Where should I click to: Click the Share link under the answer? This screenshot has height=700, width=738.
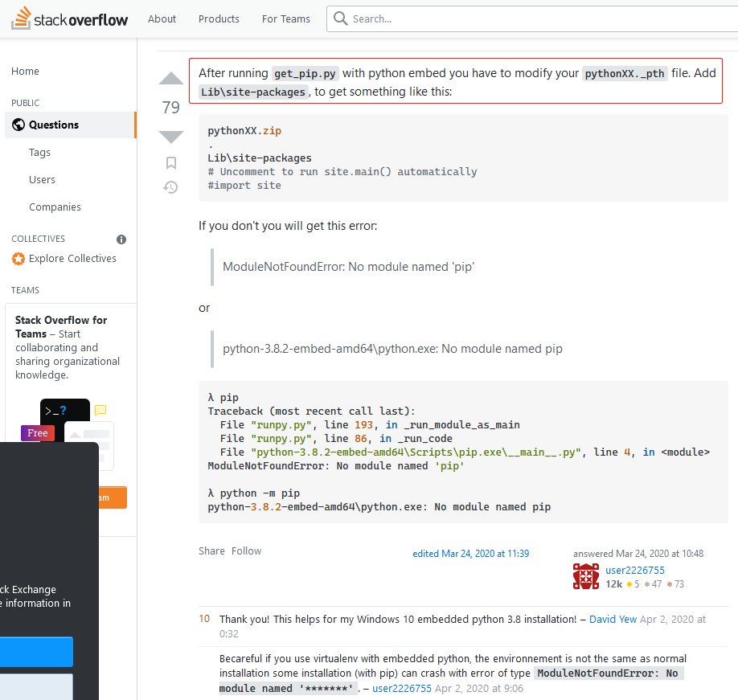point(211,551)
